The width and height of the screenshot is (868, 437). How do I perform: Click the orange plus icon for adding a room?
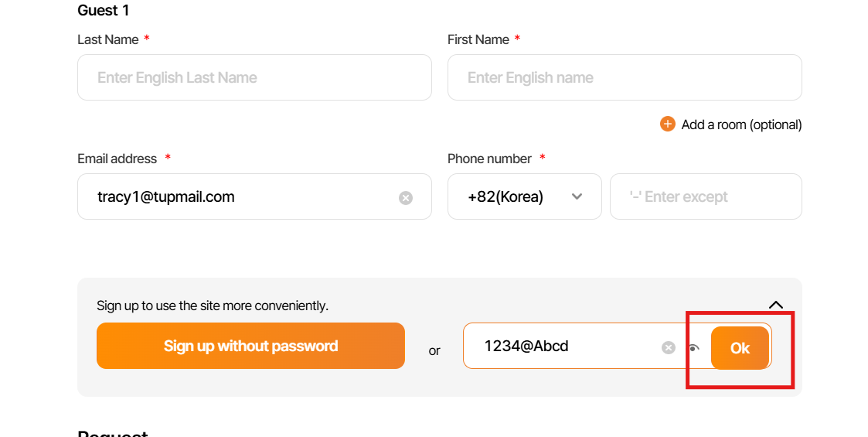click(668, 124)
